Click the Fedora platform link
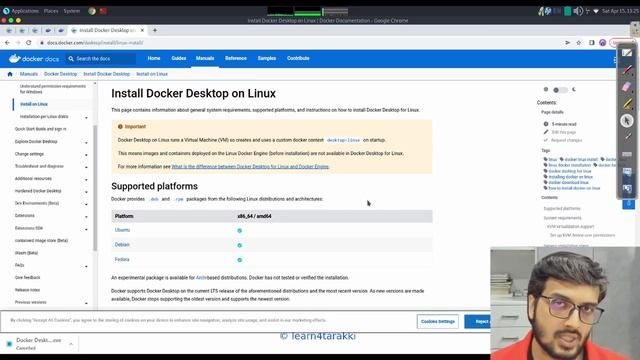The width and height of the screenshot is (640, 360). tap(122, 260)
